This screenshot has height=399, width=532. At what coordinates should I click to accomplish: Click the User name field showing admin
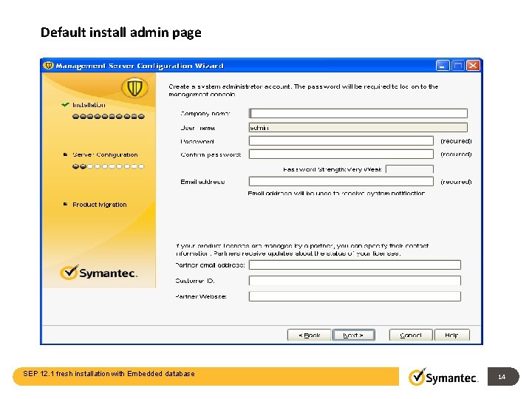358,128
